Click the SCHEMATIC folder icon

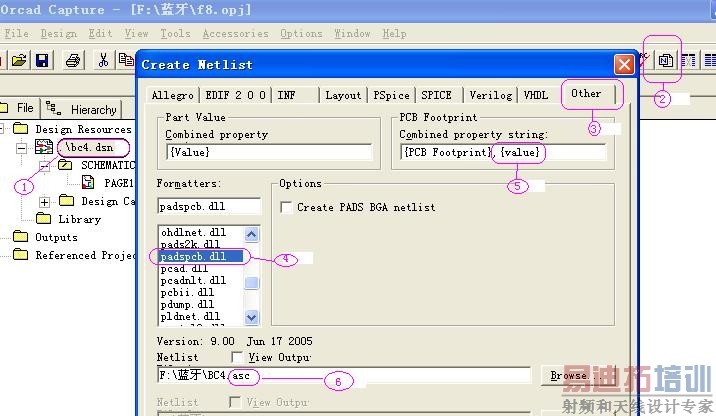[x=65, y=165]
